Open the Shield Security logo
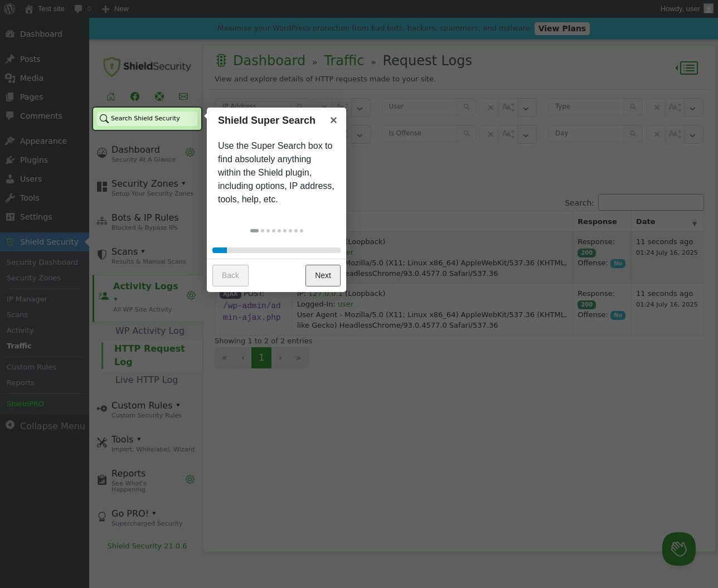Viewport: 718px width, 588px height. click(147, 66)
